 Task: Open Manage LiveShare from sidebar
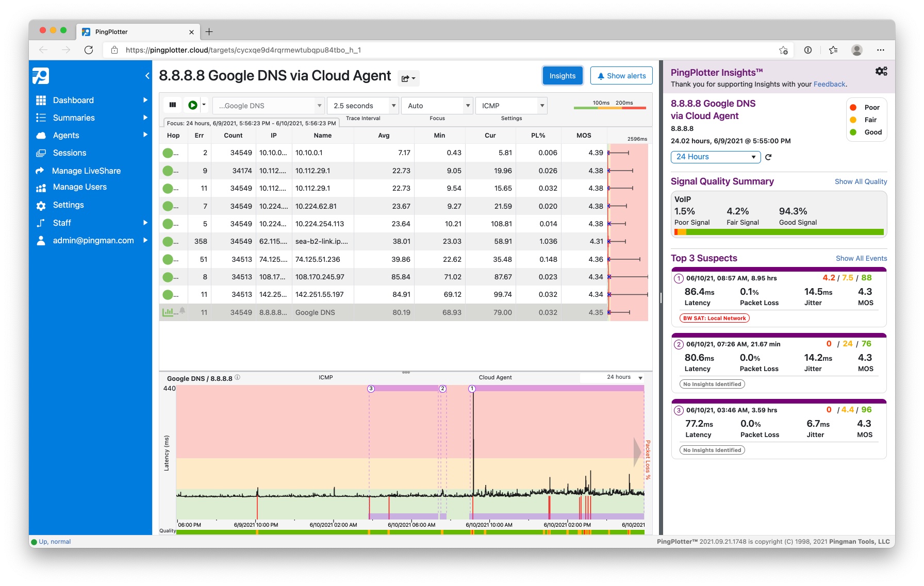click(86, 171)
